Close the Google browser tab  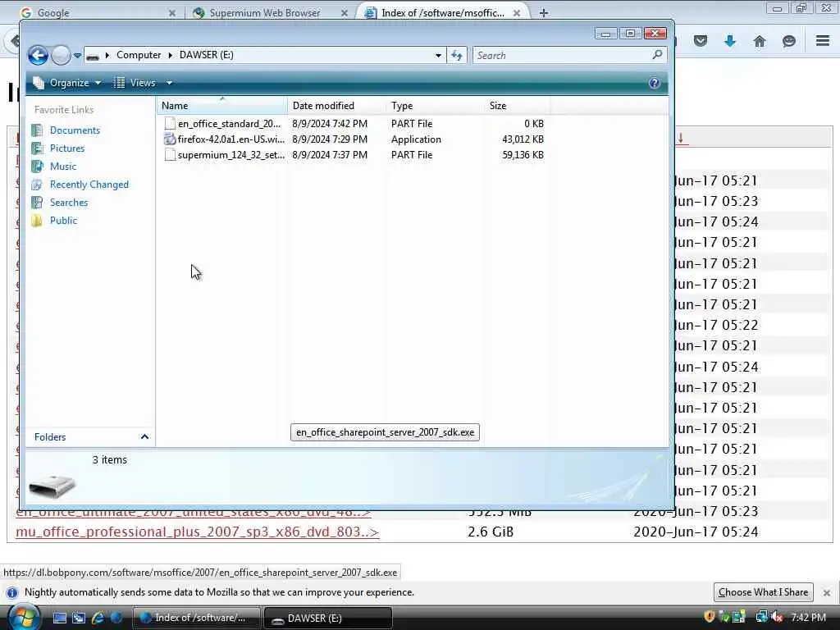click(x=172, y=13)
